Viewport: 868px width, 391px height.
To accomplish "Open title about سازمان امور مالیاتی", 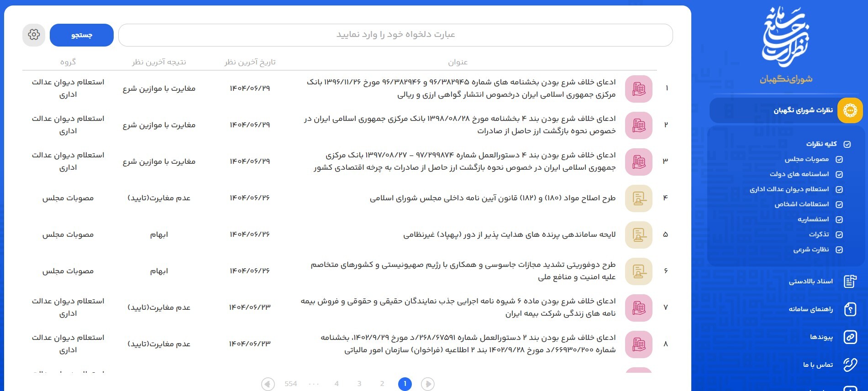I will [x=468, y=344].
